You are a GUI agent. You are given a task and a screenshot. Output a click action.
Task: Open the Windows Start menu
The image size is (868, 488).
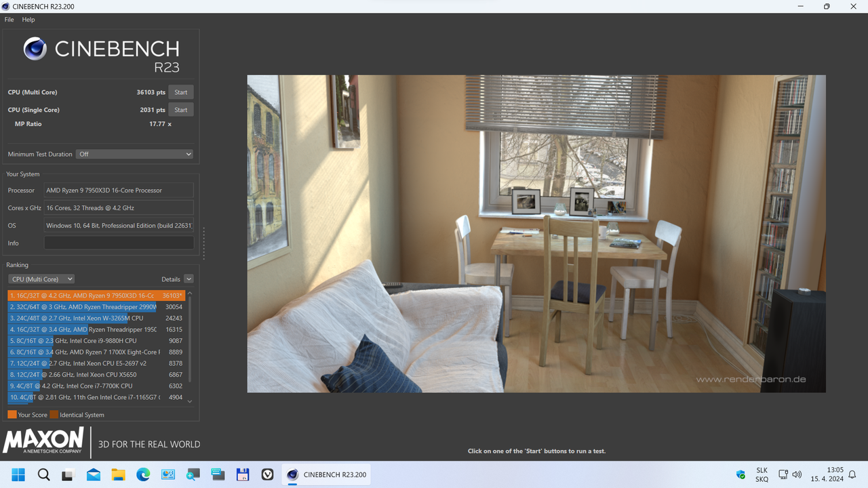18,474
